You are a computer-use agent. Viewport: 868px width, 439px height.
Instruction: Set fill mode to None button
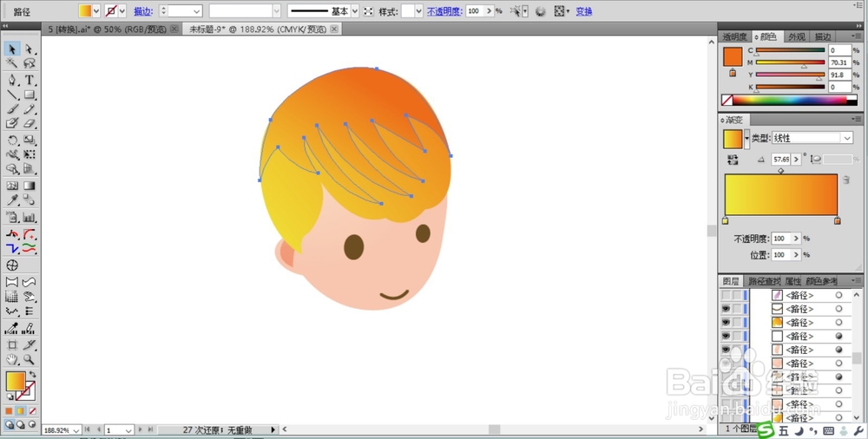[32, 410]
